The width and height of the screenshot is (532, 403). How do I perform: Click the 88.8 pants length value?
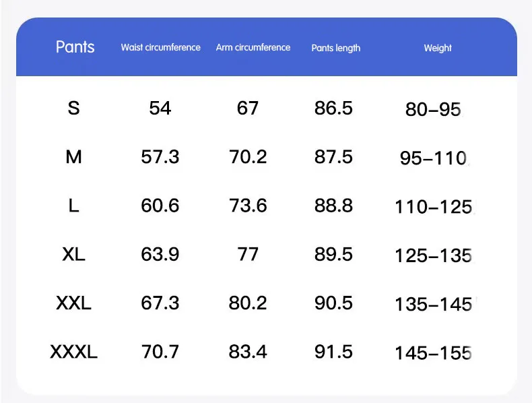333,206
